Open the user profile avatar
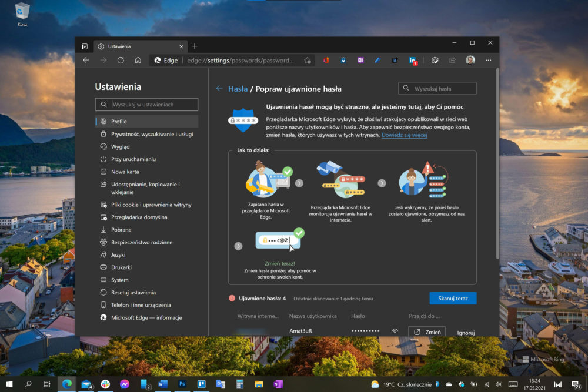 click(x=470, y=60)
